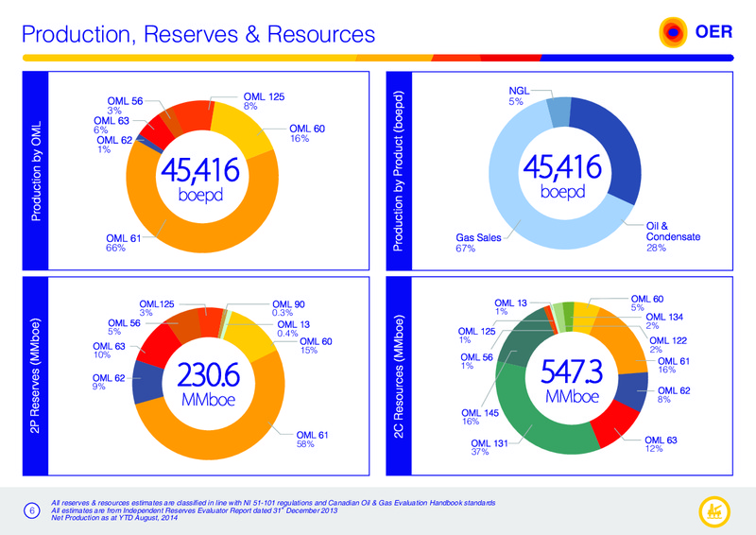Click the large orange OML 61 production segment
This screenshot has width=756, height=535.
[x=212, y=236]
